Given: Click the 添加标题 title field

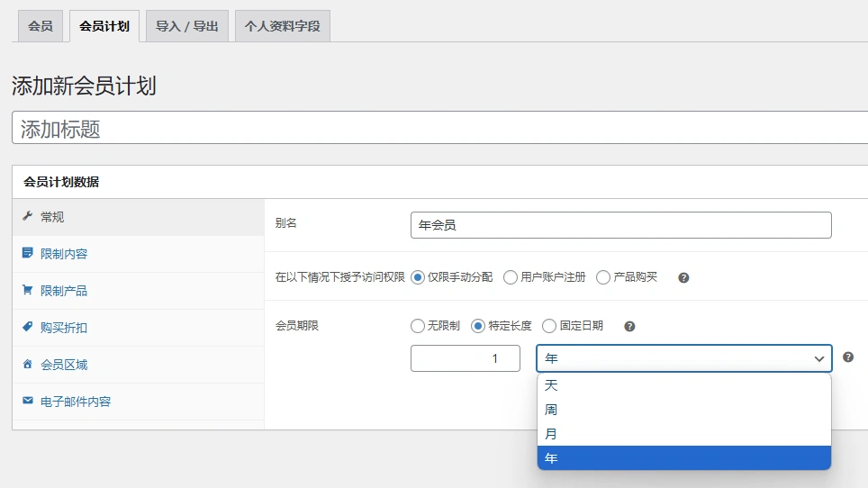Looking at the screenshot, I should coord(440,128).
